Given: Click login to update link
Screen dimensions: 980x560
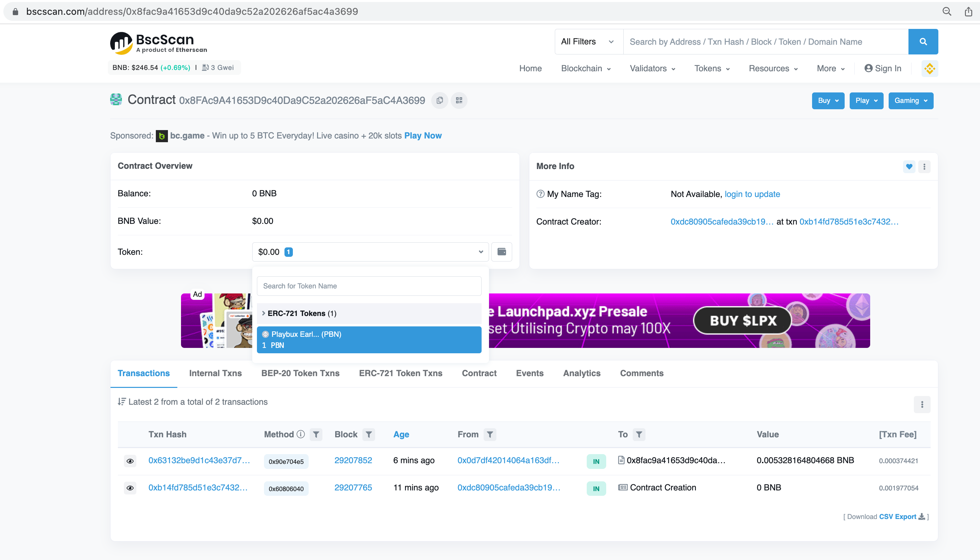Looking at the screenshot, I should (752, 194).
